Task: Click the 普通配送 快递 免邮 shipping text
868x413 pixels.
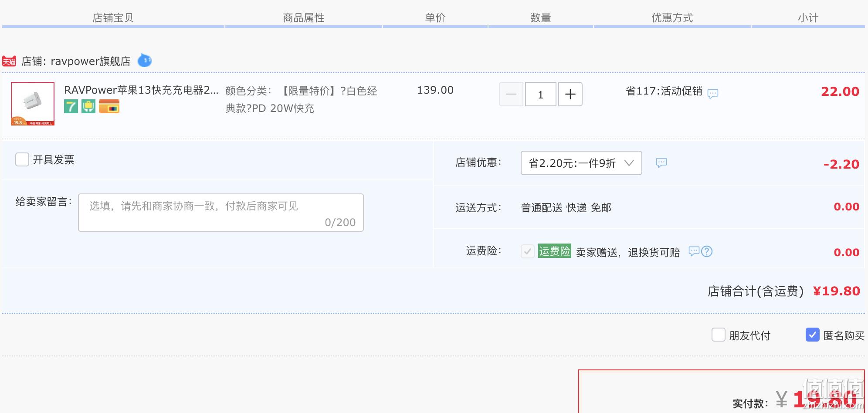Action: point(566,208)
